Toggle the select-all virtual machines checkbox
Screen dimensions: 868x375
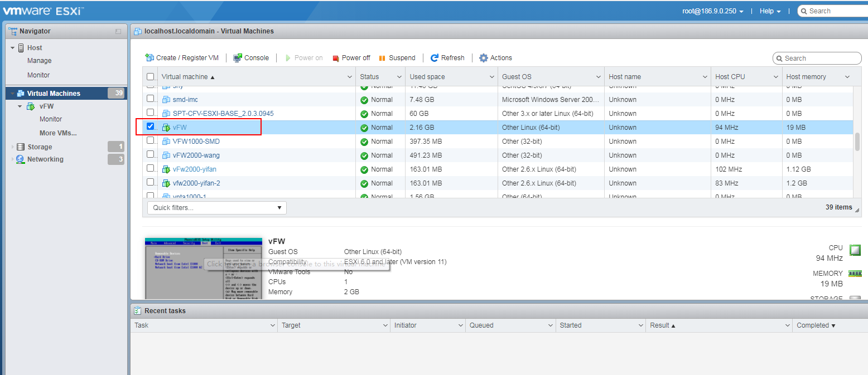(150, 77)
